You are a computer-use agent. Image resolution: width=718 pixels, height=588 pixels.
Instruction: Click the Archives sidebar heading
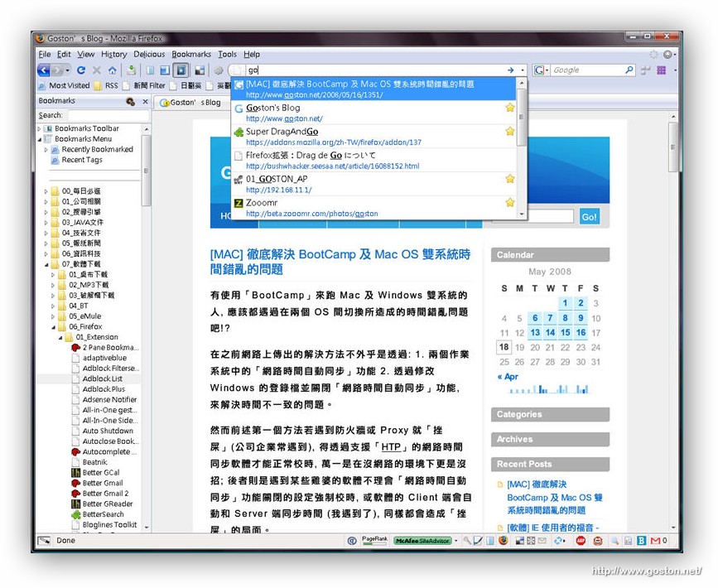click(x=550, y=439)
